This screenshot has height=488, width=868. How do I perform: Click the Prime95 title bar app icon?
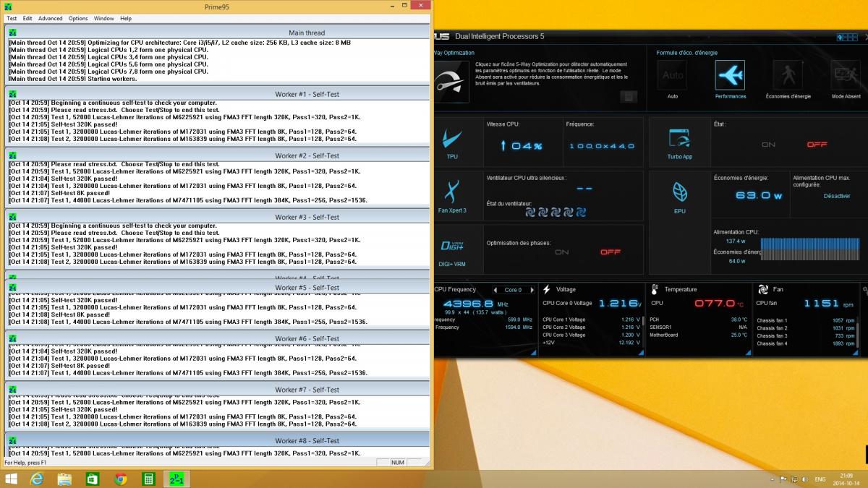8,7
